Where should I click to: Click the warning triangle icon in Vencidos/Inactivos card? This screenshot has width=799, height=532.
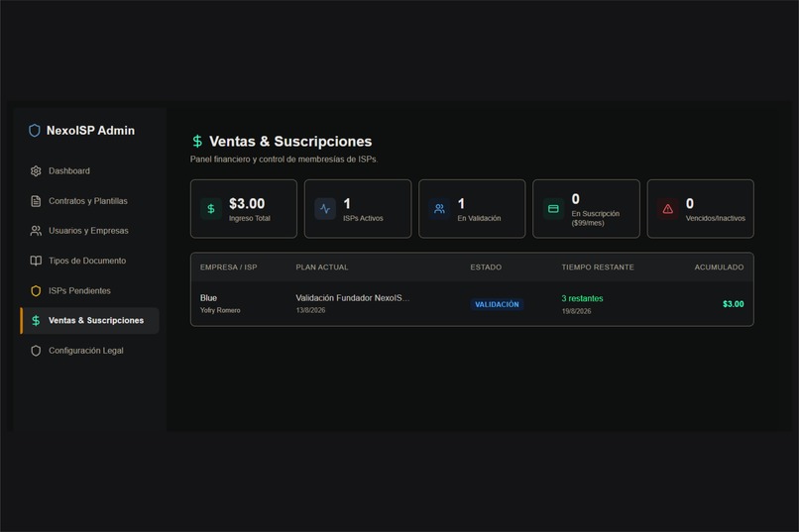click(x=667, y=209)
